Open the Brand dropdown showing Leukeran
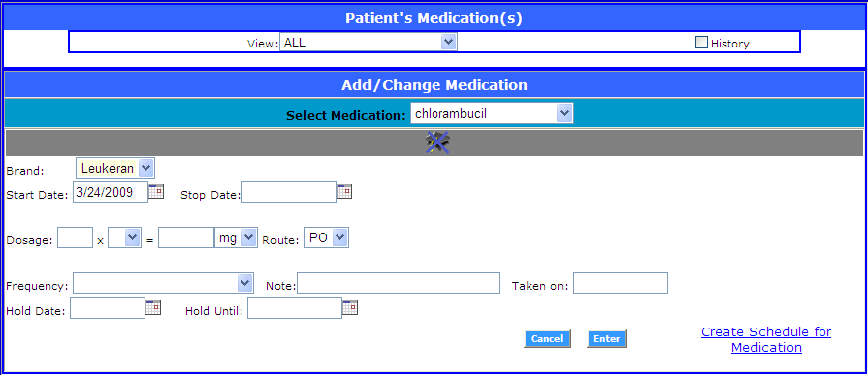868x375 pixels. (x=116, y=167)
